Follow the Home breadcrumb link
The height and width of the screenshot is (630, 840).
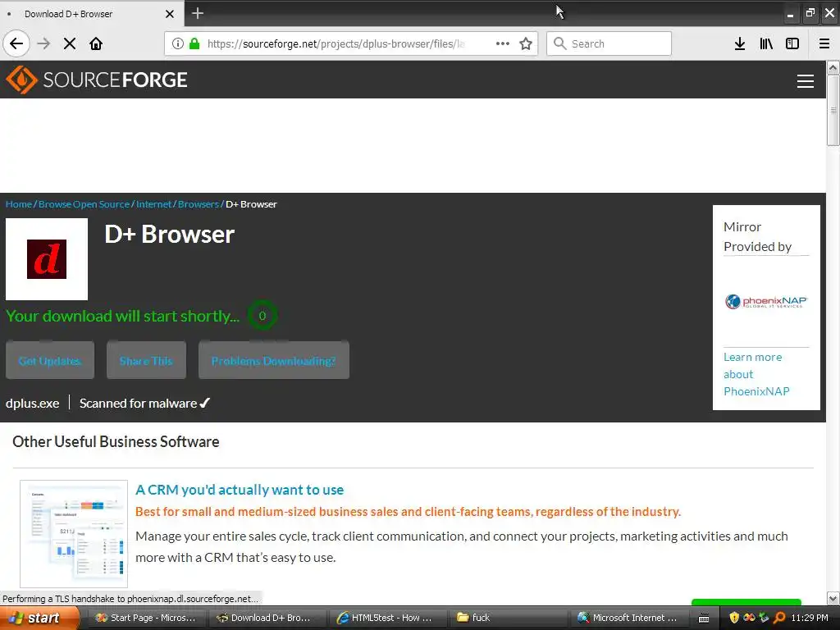click(x=19, y=204)
